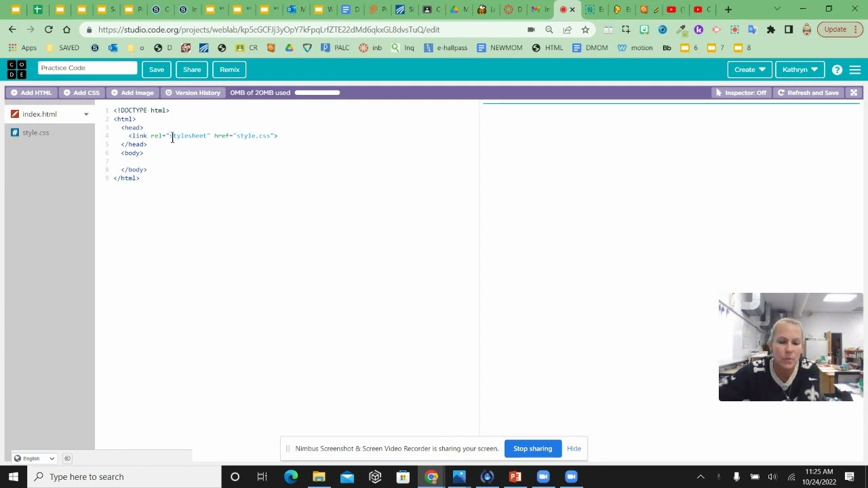Open the notification center icon

point(850,476)
